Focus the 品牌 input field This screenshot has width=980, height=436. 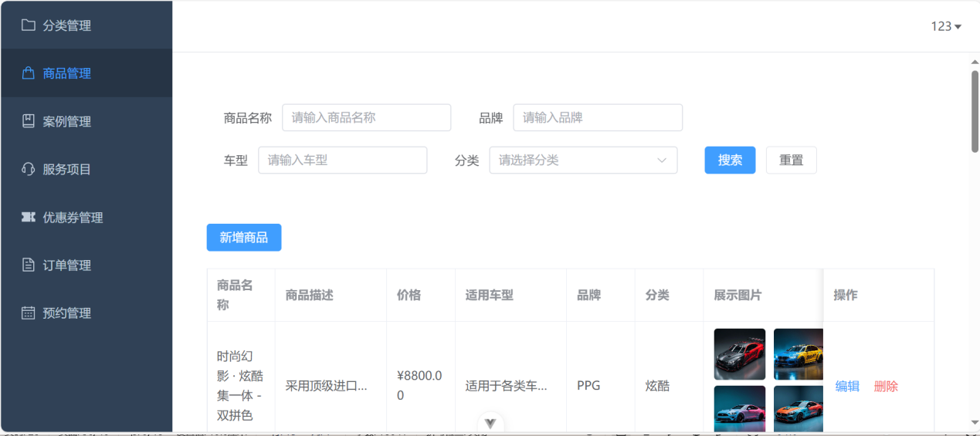598,117
